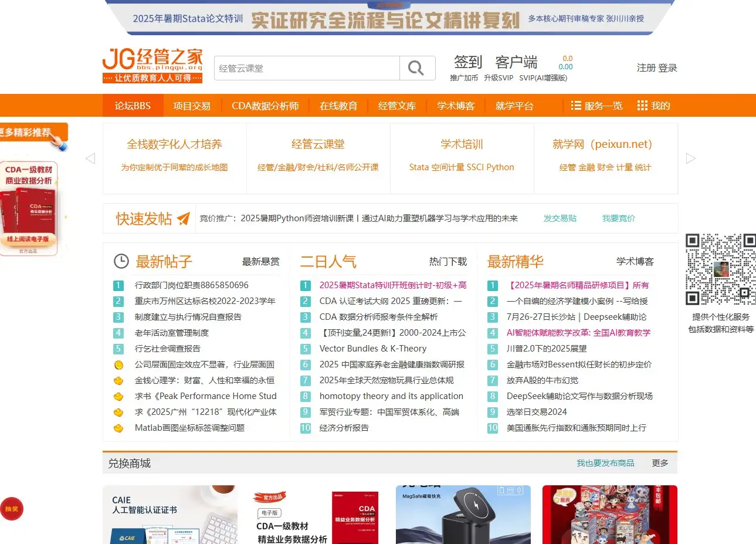Screen dimensions: 756x544
Task: Select the 论坛BBS menu item
Action: click(x=132, y=106)
